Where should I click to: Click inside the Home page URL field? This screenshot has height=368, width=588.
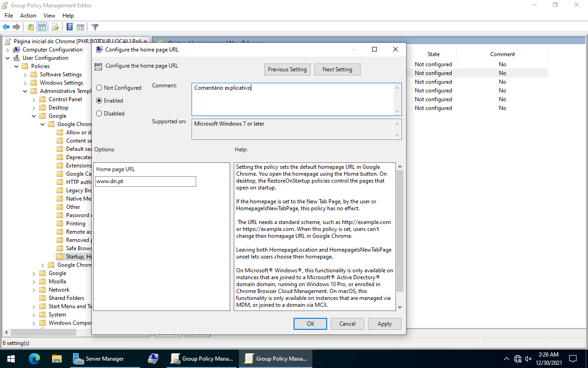[145, 181]
